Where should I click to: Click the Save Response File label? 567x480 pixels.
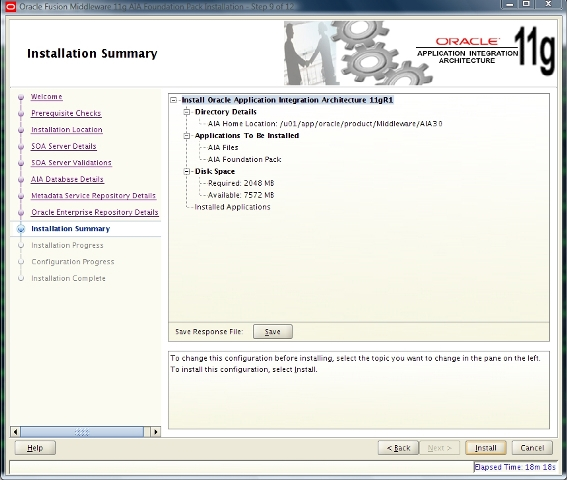pyautogui.click(x=209, y=332)
